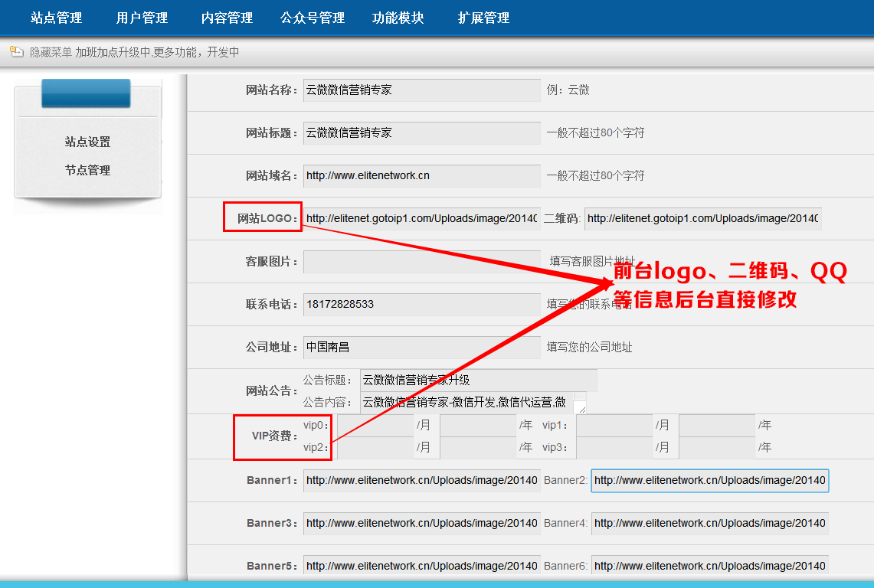Viewport: 874px width, 588px height.
Task: Focus the 网站域名 input field
Action: click(422, 175)
